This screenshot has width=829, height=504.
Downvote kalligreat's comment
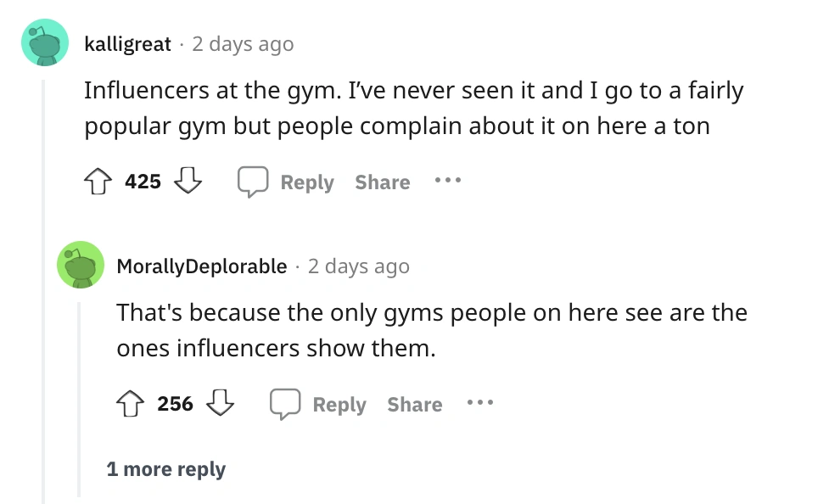[x=188, y=182]
